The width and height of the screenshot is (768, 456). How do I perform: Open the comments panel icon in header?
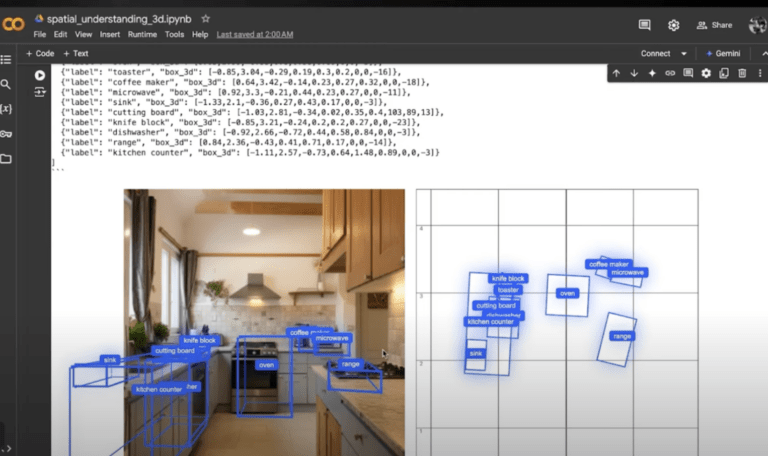[x=645, y=25]
